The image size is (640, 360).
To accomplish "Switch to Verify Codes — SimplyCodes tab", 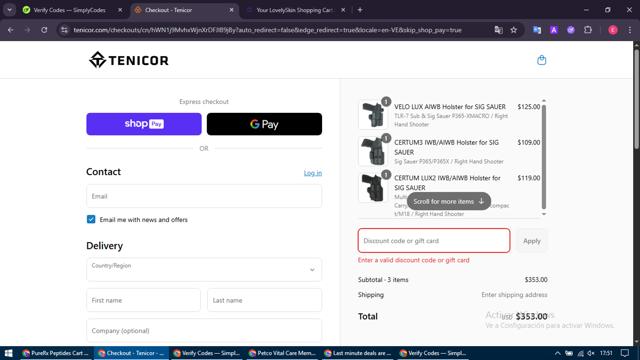I will point(69,10).
